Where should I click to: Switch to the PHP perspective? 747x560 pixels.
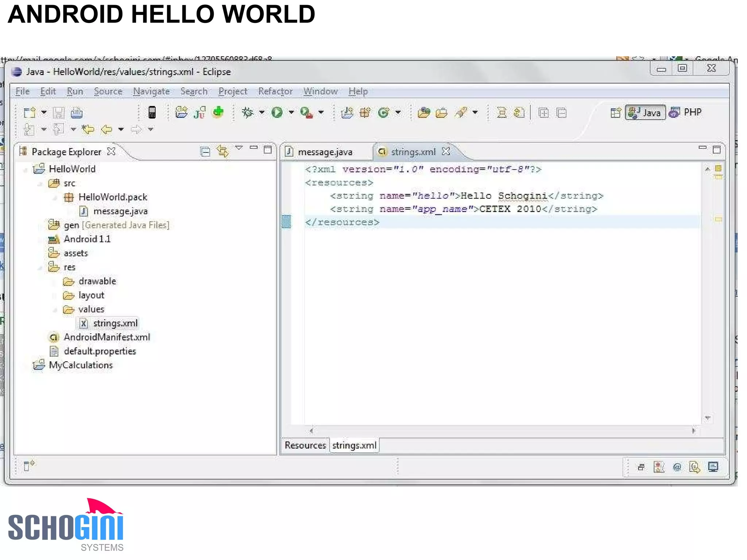tap(685, 113)
